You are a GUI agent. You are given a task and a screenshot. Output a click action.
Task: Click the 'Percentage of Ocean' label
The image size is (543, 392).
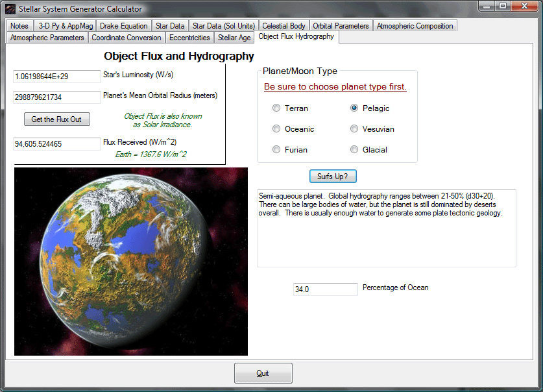[396, 288]
